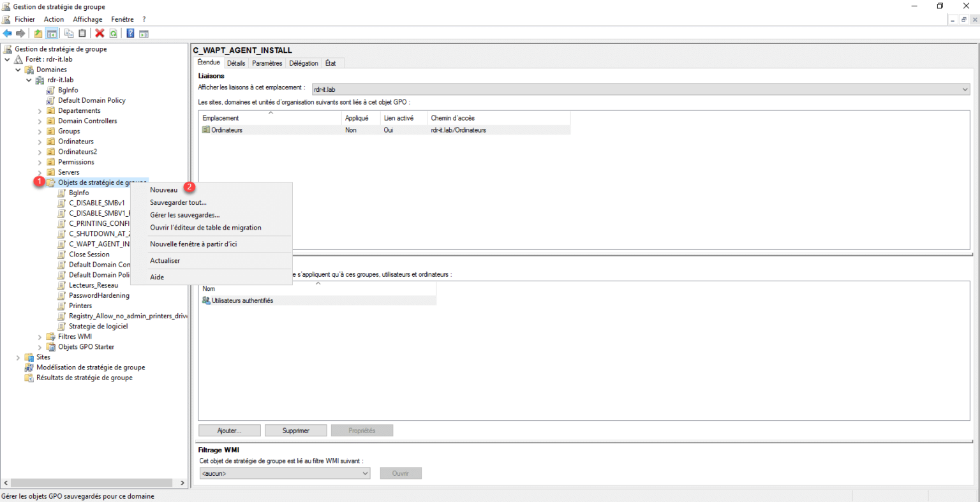Screen dimensions: 980x502
Task: Click the blue Back arrow in toolbar
Action: point(8,33)
